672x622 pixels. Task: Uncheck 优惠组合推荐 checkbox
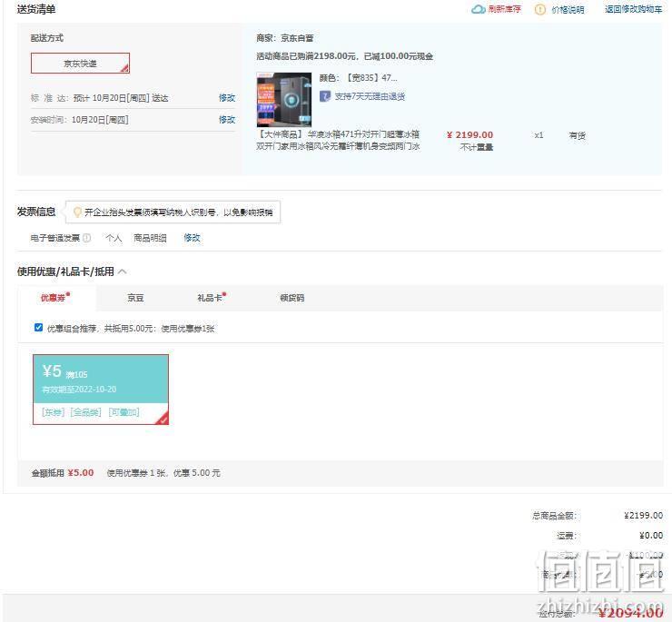(38, 328)
